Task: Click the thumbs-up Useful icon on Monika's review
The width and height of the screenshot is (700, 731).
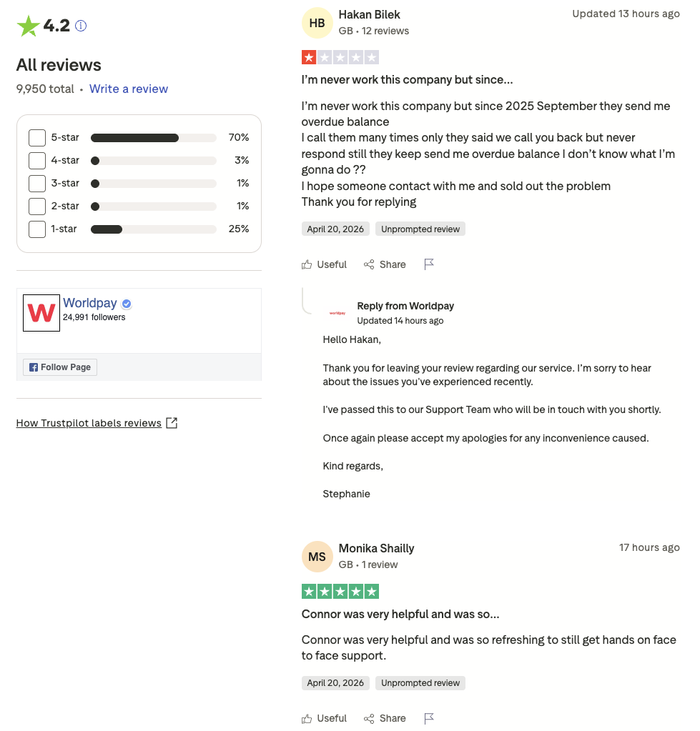Action: point(307,718)
